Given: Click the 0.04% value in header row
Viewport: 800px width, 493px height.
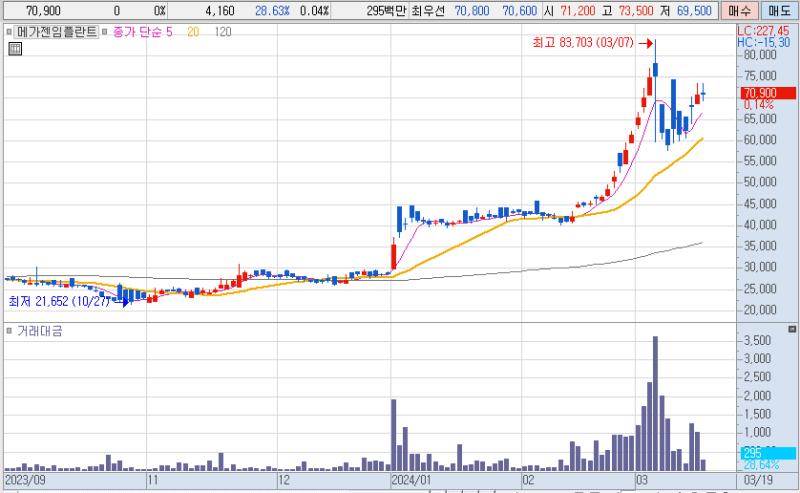Looking at the screenshot, I should tap(314, 11).
